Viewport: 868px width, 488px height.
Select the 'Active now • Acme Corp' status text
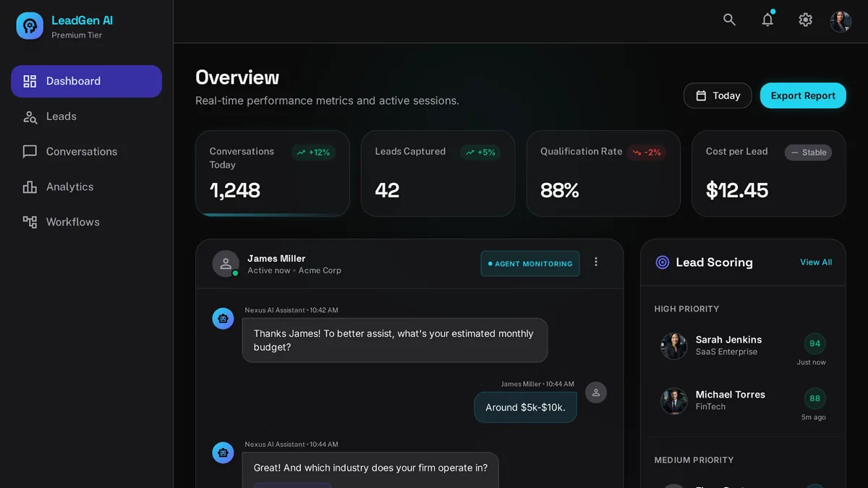(294, 270)
